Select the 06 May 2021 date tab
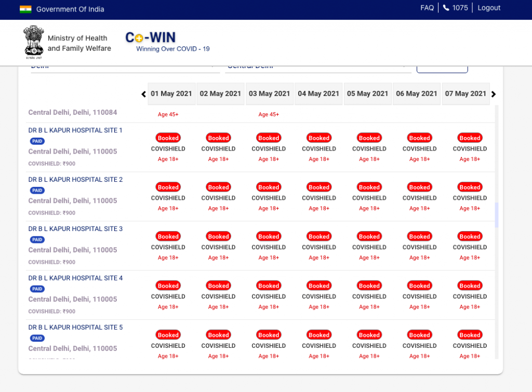The width and height of the screenshot is (532, 392). (x=416, y=93)
